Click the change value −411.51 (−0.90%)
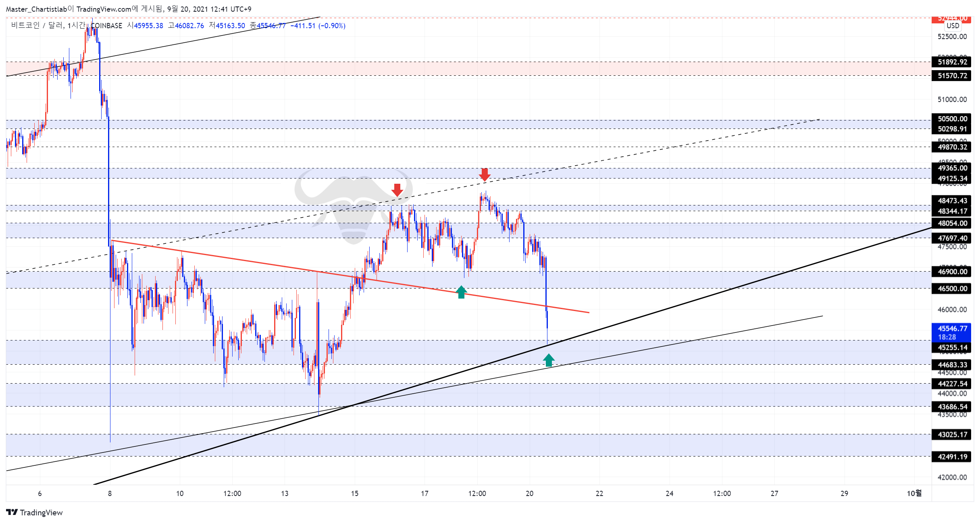The height and width of the screenshot is (523, 980). pyautogui.click(x=318, y=25)
